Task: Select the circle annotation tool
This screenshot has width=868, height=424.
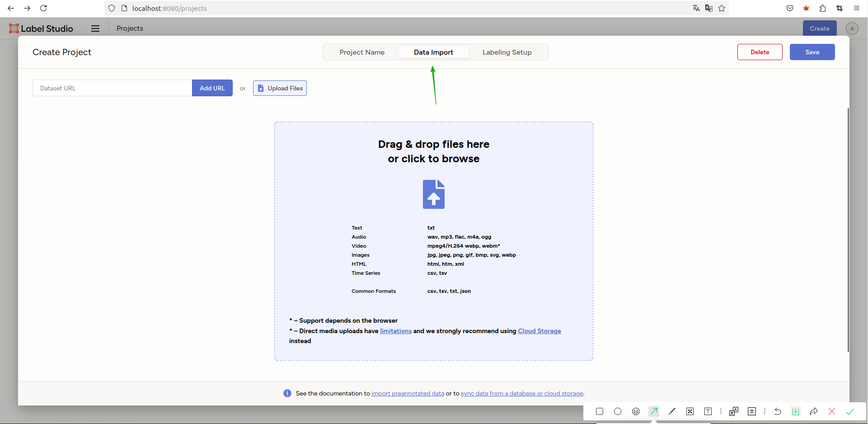Action: (x=618, y=411)
